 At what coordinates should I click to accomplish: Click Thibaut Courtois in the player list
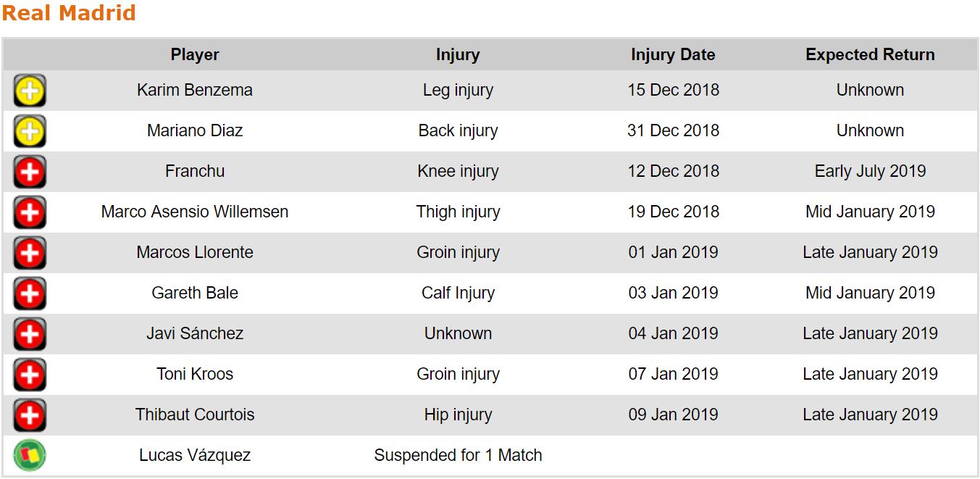click(195, 415)
